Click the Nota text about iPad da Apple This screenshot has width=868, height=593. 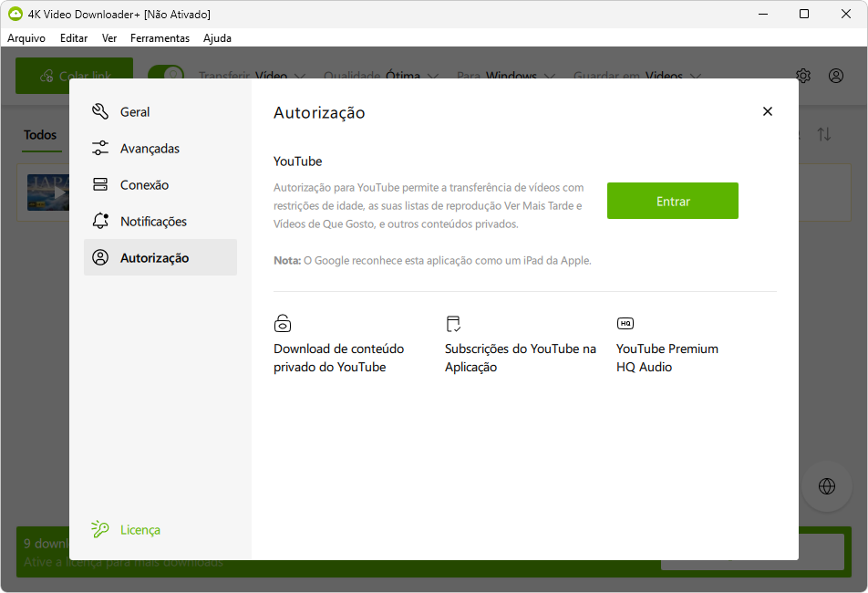click(x=432, y=260)
